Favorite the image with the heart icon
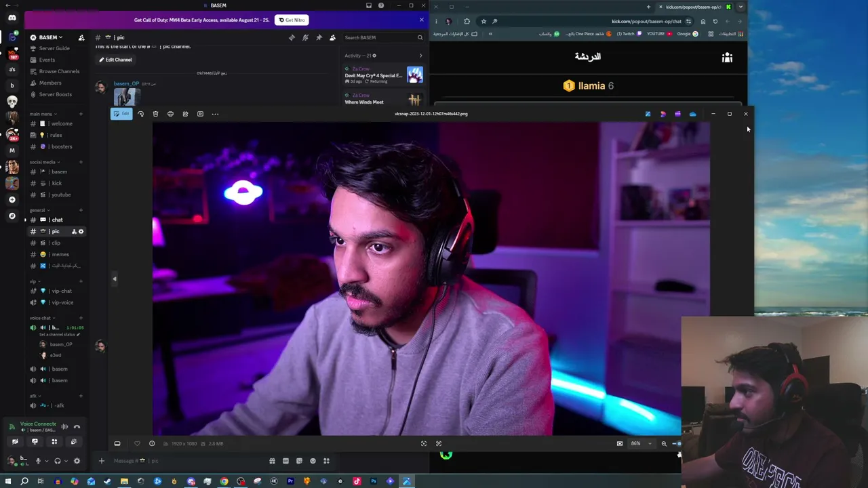The image size is (868, 488). (x=137, y=444)
